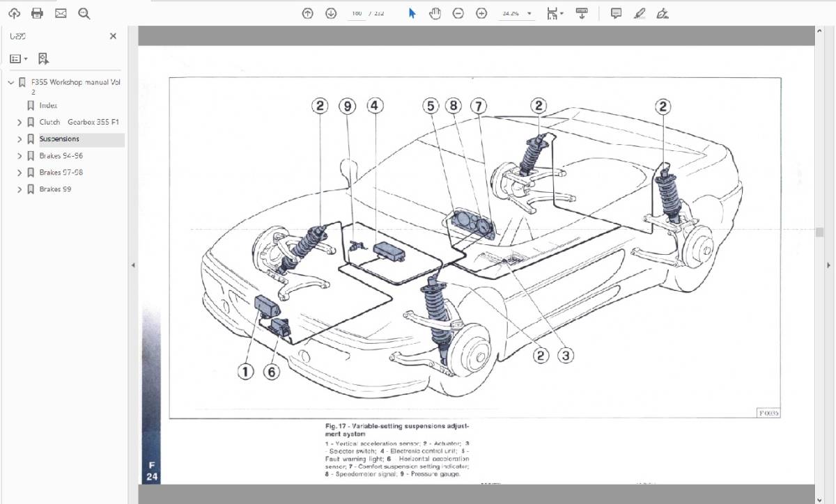
Task: Print the document using the printer icon
Action: click(x=38, y=13)
